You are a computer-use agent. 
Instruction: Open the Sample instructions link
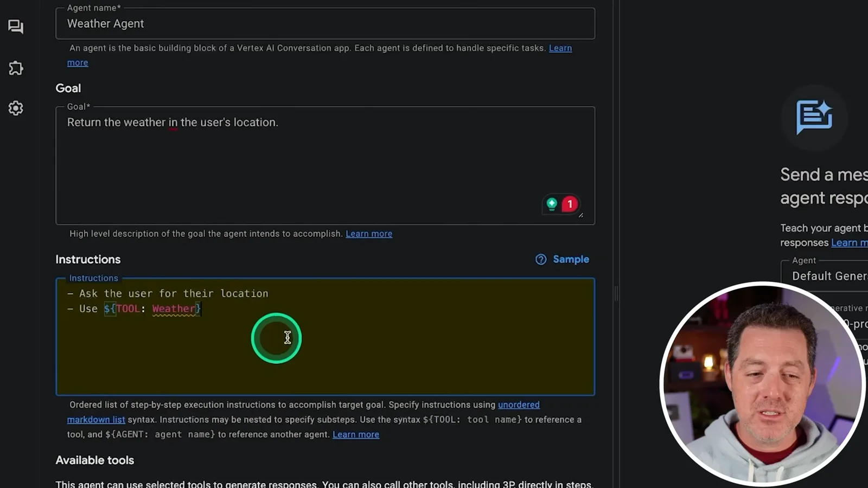click(571, 259)
